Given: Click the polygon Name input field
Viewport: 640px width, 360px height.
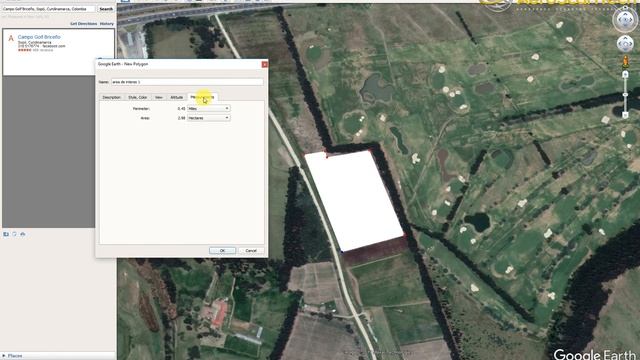Looking at the screenshot, I should coord(187,82).
